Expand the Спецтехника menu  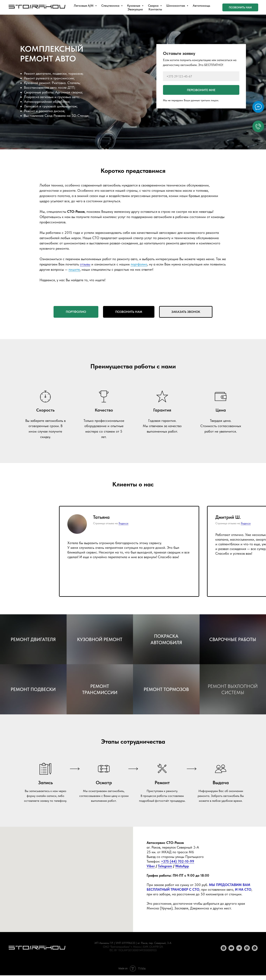tap(112, 6)
